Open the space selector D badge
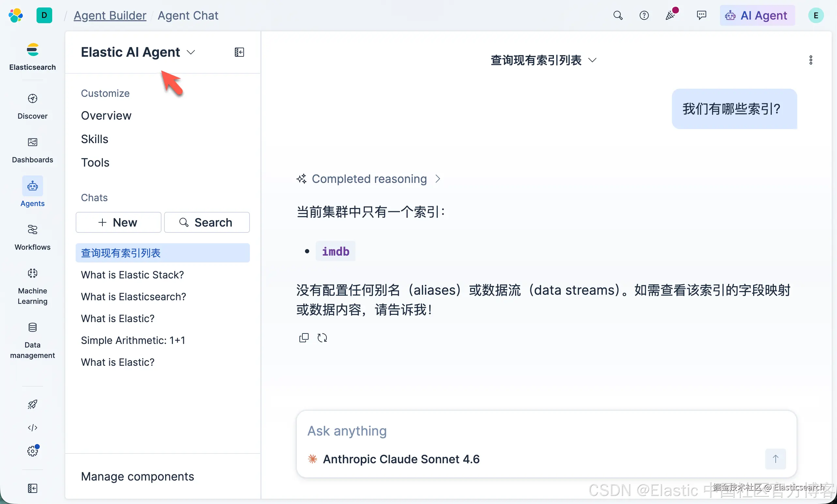Image resolution: width=837 pixels, height=504 pixels. click(x=44, y=15)
